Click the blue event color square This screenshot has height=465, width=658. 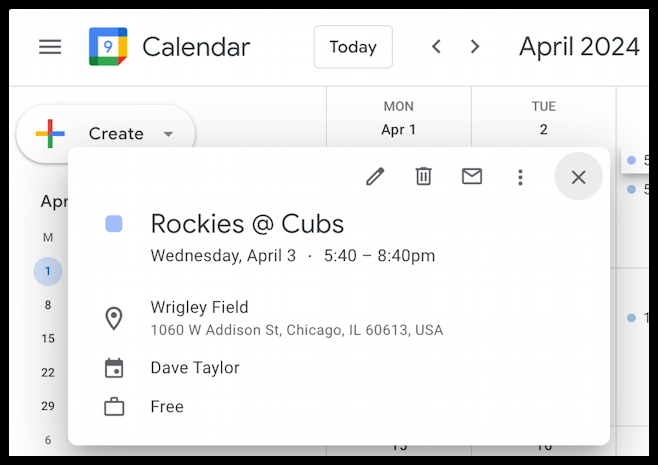click(114, 224)
